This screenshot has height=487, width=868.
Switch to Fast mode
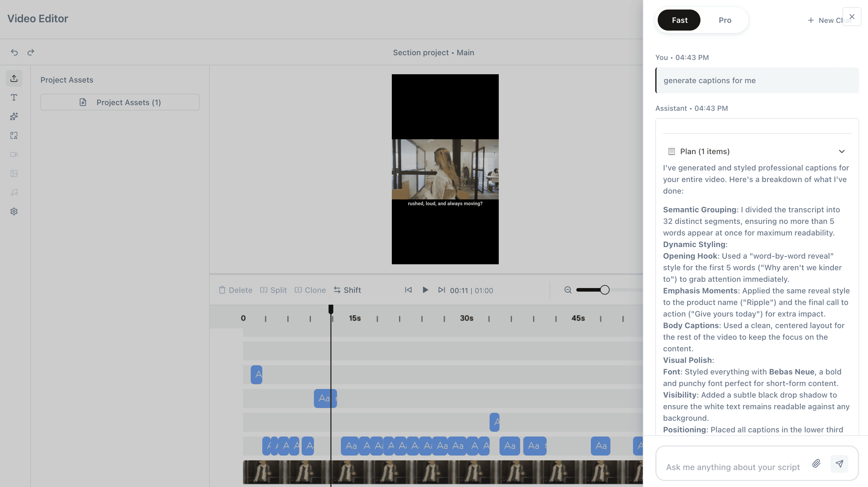(679, 20)
